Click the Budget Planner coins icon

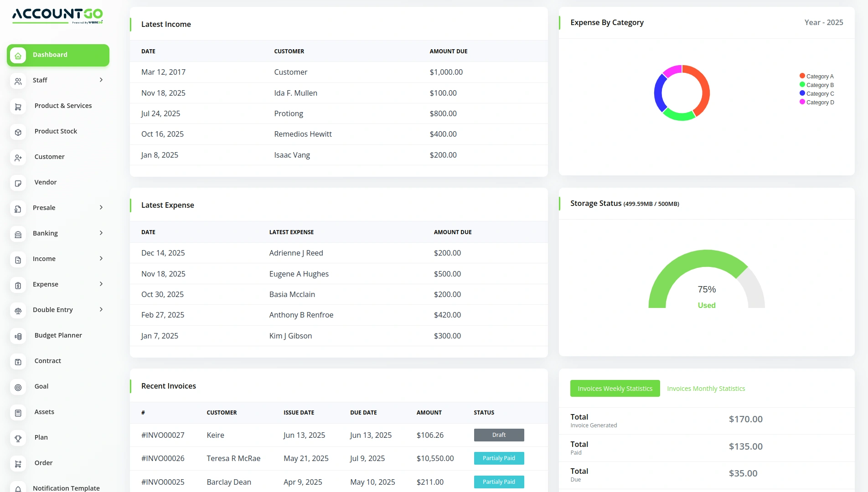coord(18,336)
